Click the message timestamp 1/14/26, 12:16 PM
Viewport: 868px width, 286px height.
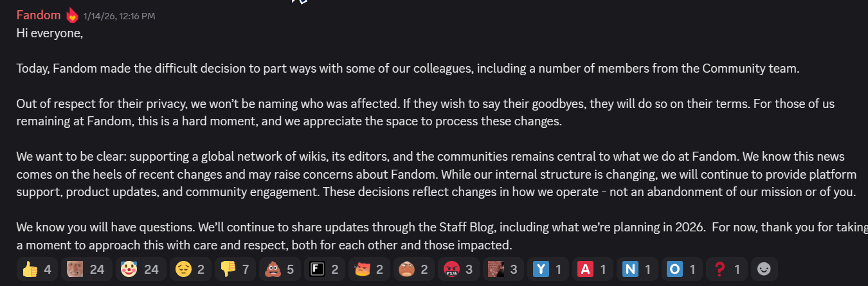point(119,15)
